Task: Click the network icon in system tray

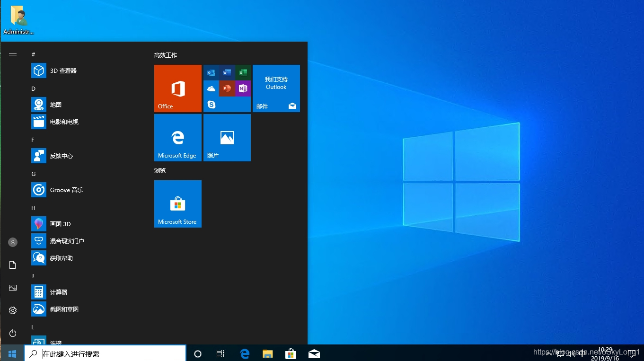Action: (x=561, y=353)
